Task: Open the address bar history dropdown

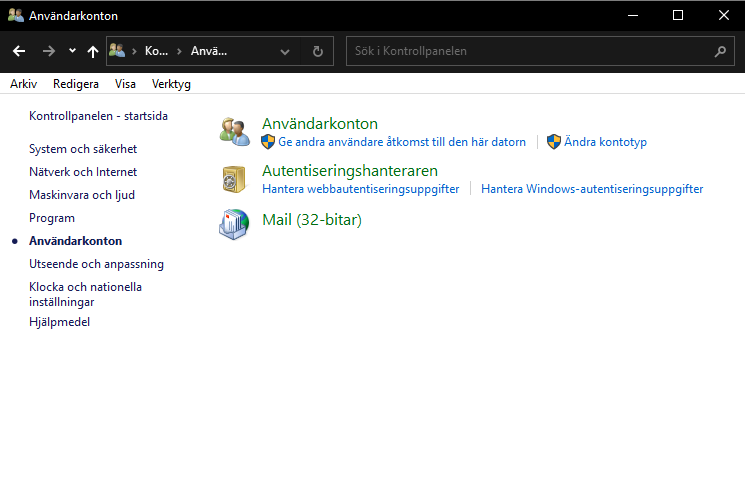Action: point(285,51)
